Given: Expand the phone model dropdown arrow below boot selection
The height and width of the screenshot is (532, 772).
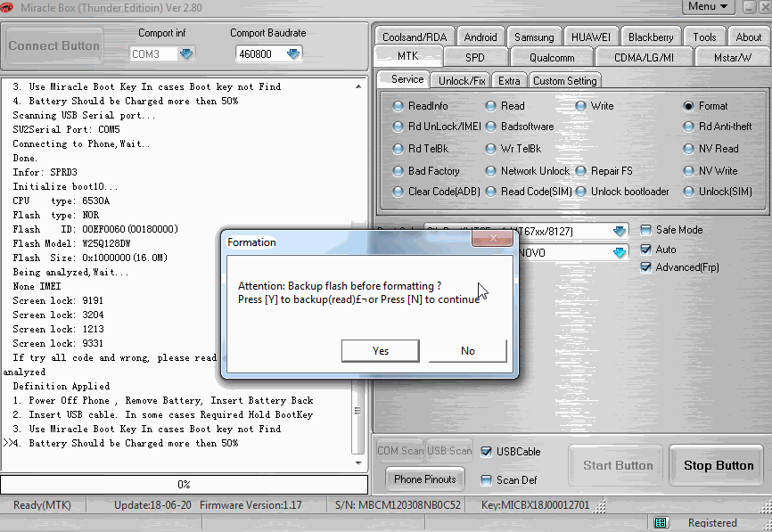Looking at the screenshot, I should tap(620, 252).
